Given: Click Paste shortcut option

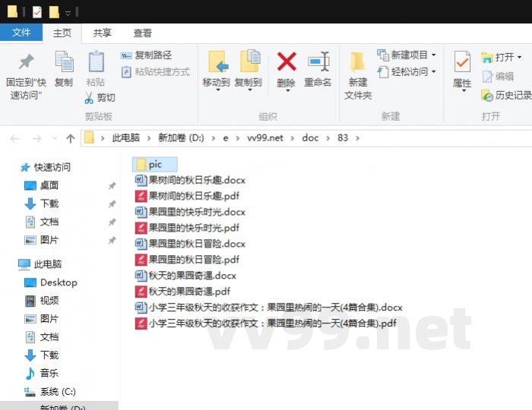Looking at the screenshot, I should [x=156, y=72].
